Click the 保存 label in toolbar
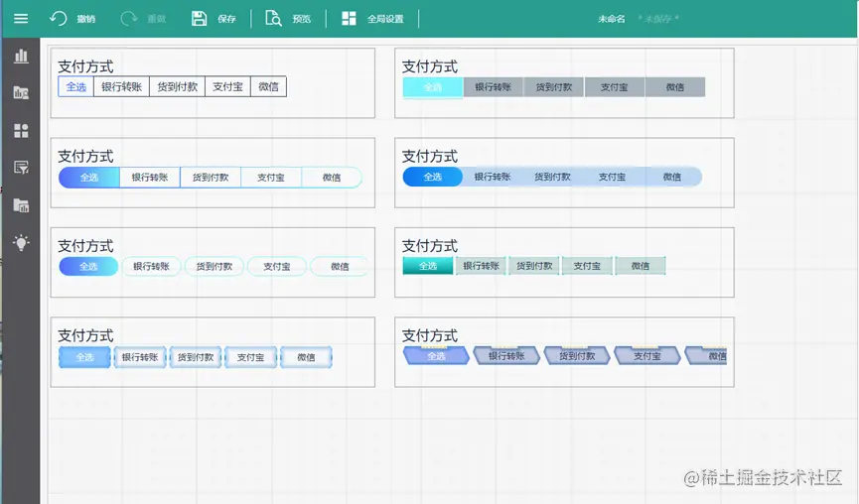 (x=226, y=19)
